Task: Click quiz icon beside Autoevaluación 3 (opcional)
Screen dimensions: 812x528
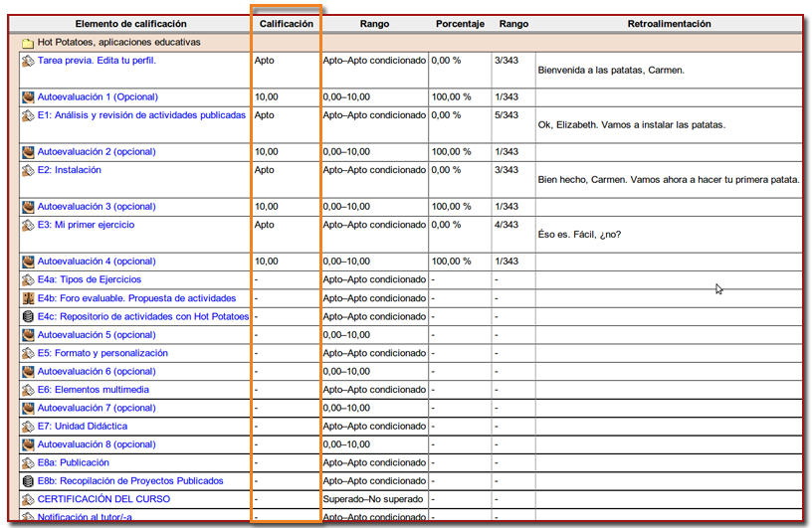Action: [x=28, y=207]
